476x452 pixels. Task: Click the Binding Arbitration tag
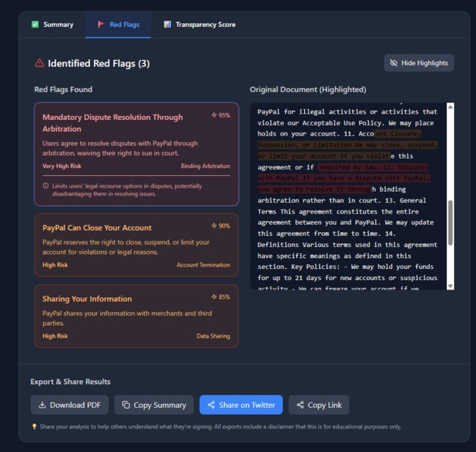[x=206, y=166]
